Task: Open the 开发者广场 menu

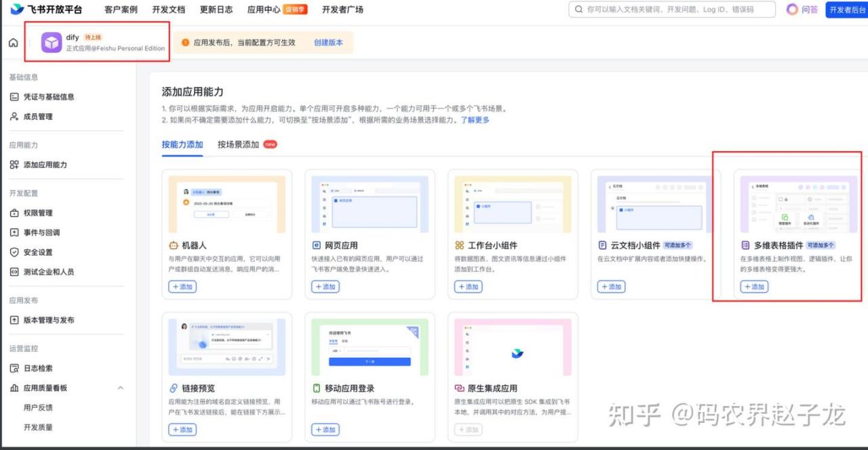Action: point(342,9)
